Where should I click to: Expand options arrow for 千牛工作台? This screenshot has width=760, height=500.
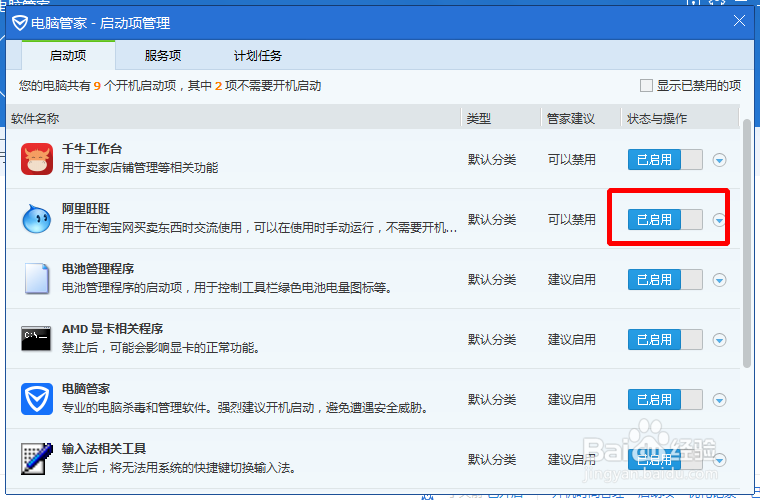(719, 160)
